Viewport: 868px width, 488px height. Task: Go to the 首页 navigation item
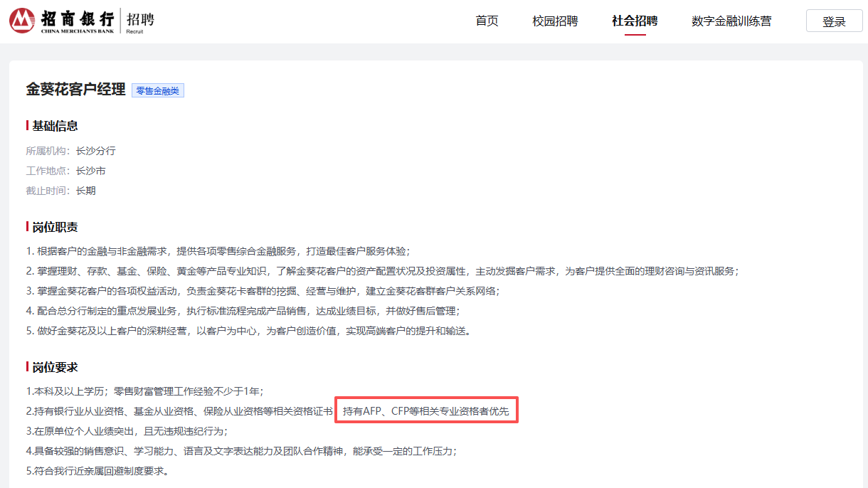487,21
